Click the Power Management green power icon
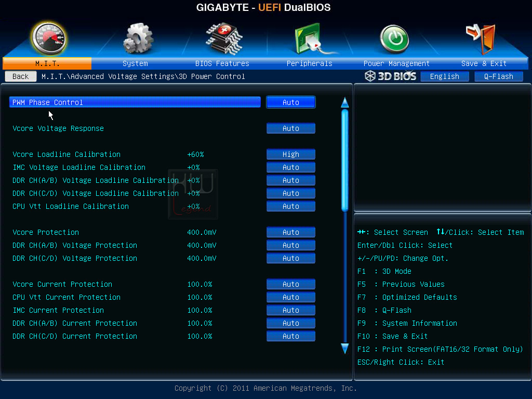The image size is (532, 399). pos(394,39)
